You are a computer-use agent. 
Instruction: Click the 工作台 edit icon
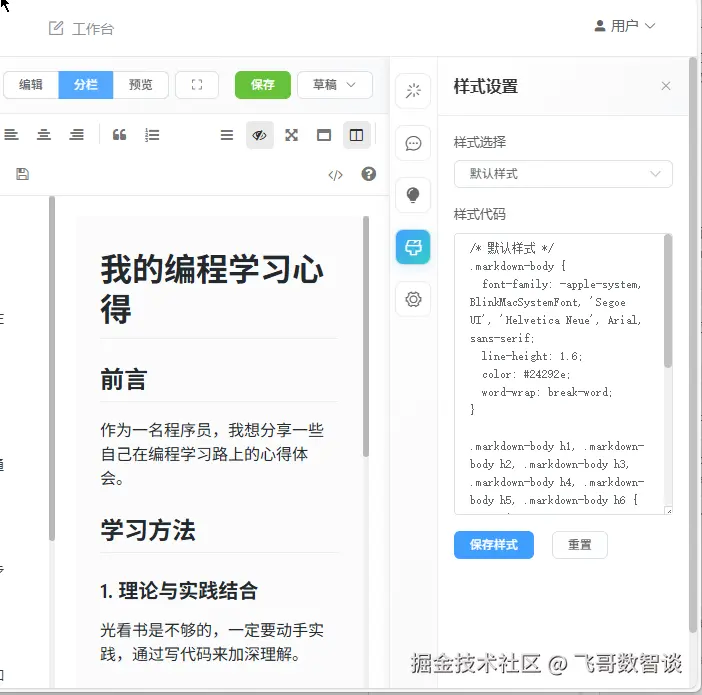point(56,28)
